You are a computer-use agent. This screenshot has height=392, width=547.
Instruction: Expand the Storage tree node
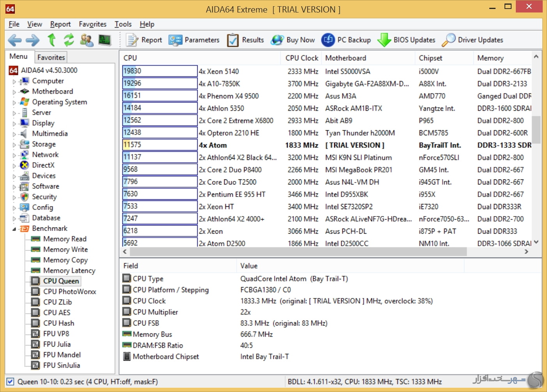(x=14, y=145)
